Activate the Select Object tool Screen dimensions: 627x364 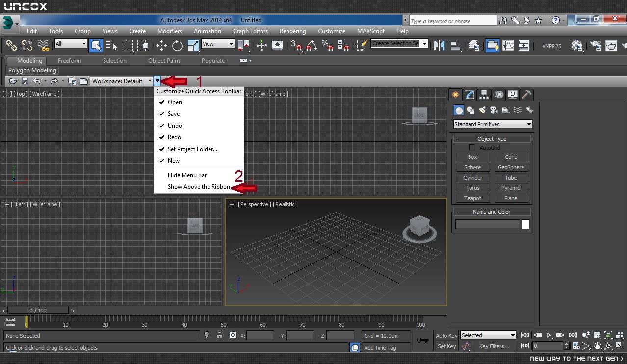96,45
